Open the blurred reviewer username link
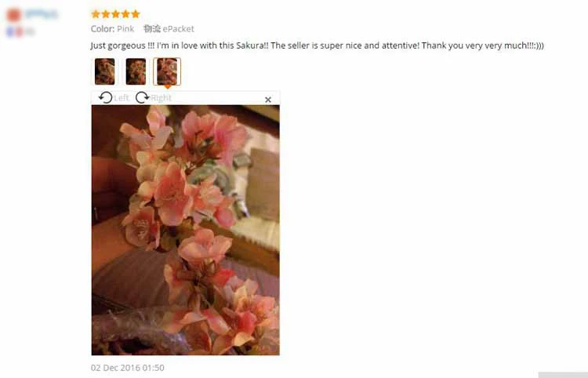Viewport: 588px width, 378px height. [x=42, y=14]
